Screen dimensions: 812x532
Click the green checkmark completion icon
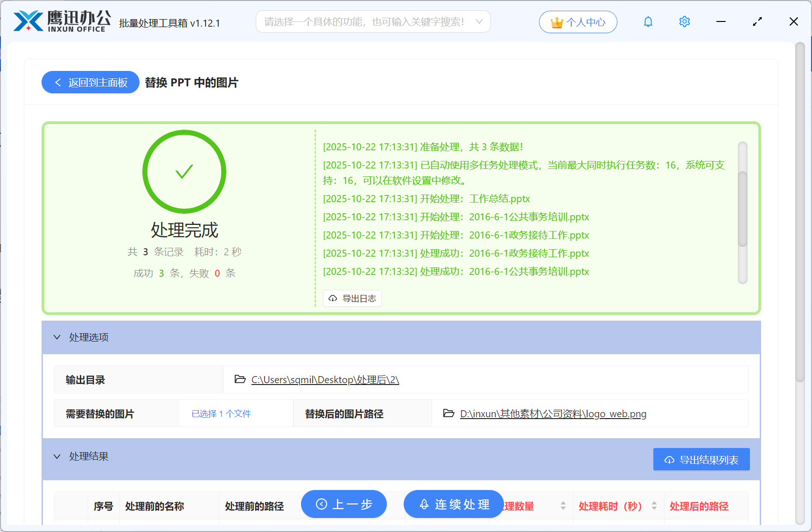tap(184, 172)
